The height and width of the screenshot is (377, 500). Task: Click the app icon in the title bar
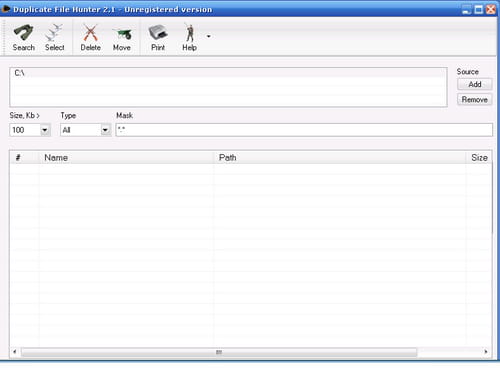click(6, 9)
